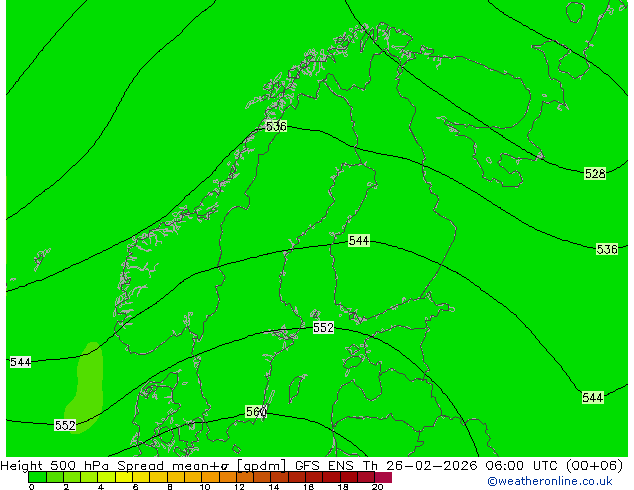The height and width of the screenshot is (490, 634).
Task: Click the 544 label at the map's western edge
Action: point(20,362)
